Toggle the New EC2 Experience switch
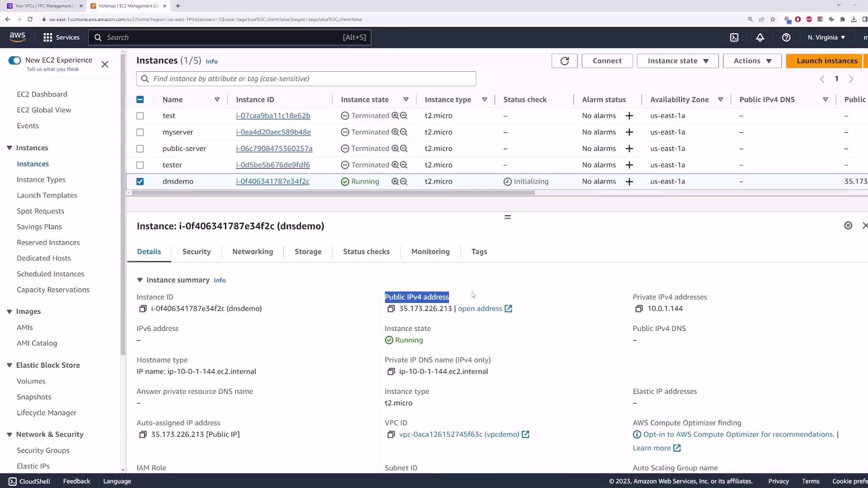 coord(15,61)
